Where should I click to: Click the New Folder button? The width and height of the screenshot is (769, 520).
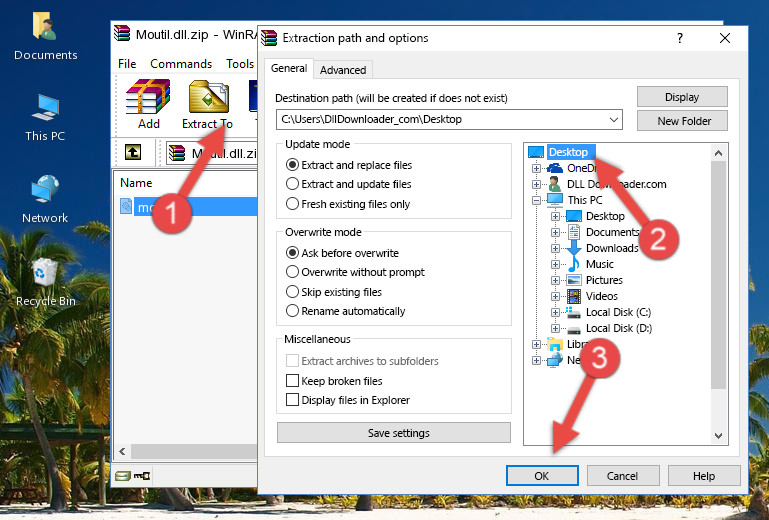pos(682,121)
